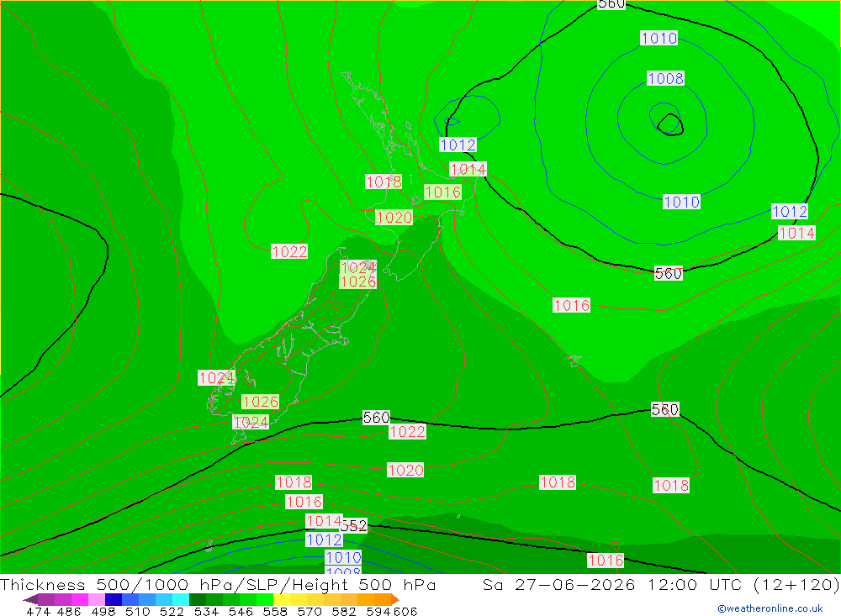Pick the bright yellow legend swatch after green
841x616 pixels.
pos(282,599)
